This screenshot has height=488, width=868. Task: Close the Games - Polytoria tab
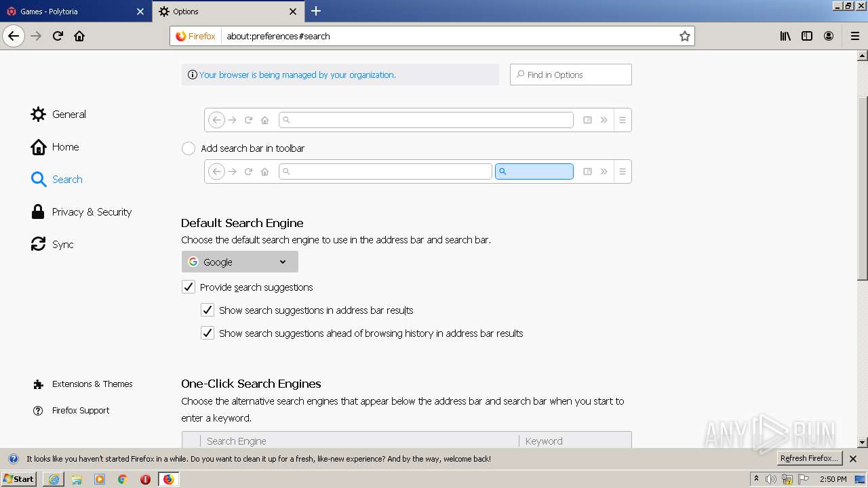(x=140, y=12)
